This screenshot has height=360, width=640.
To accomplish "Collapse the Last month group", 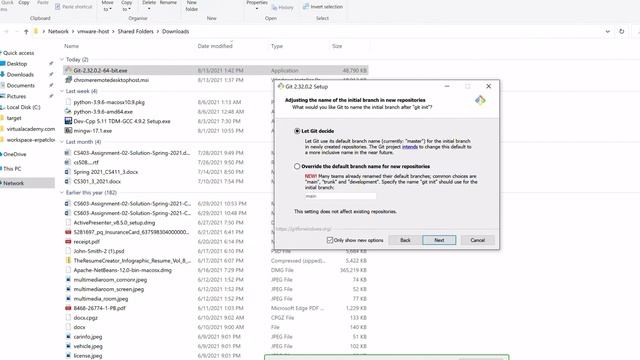I will 62,142.
